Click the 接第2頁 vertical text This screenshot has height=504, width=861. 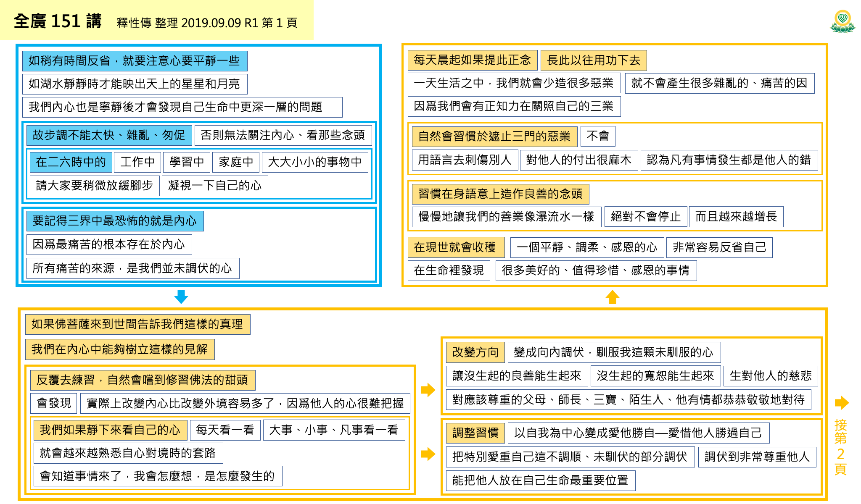[x=840, y=447]
